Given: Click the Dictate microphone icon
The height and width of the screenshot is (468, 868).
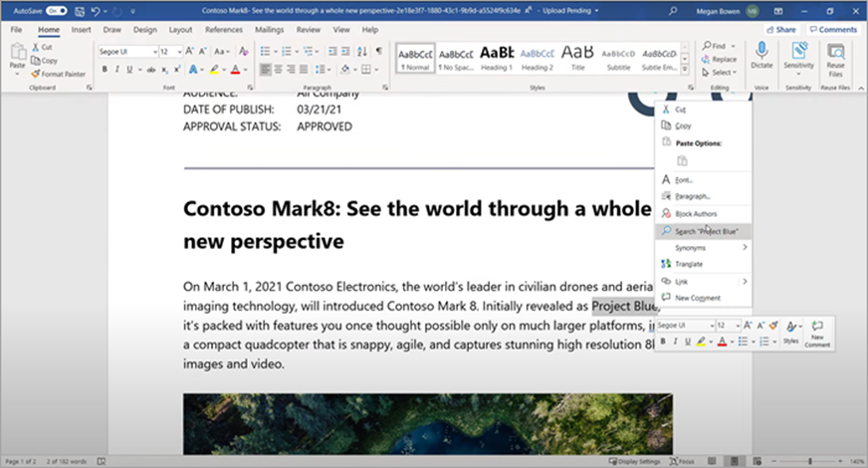Looking at the screenshot, I should 761,51.
